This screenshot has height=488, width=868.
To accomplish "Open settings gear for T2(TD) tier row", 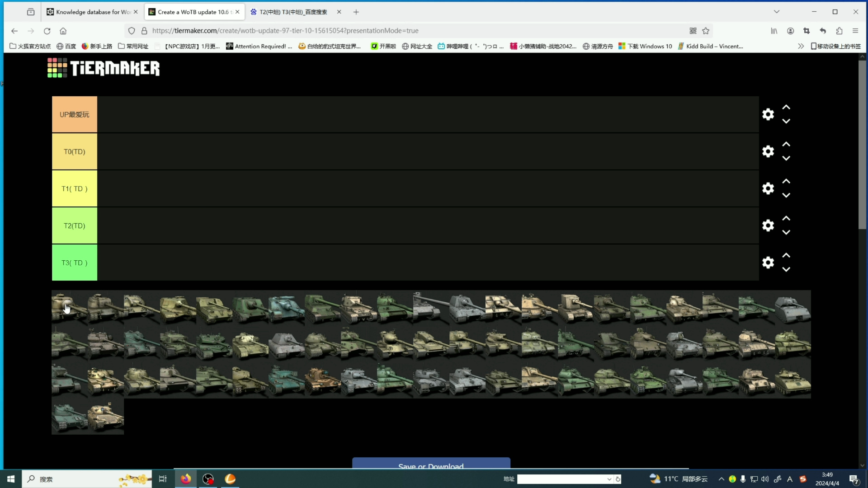I will [x=768, y=225].
